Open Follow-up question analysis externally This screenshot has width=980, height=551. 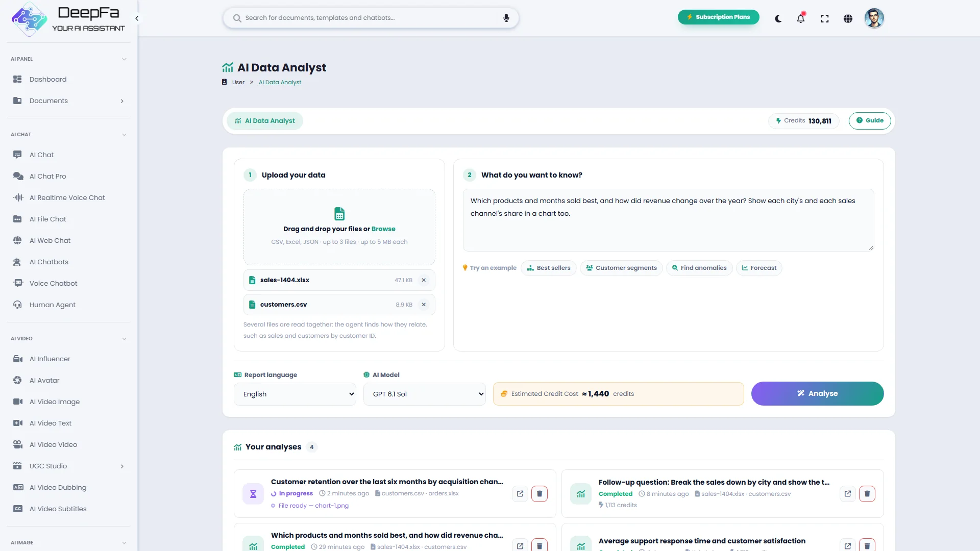click(x=847, y=493)
